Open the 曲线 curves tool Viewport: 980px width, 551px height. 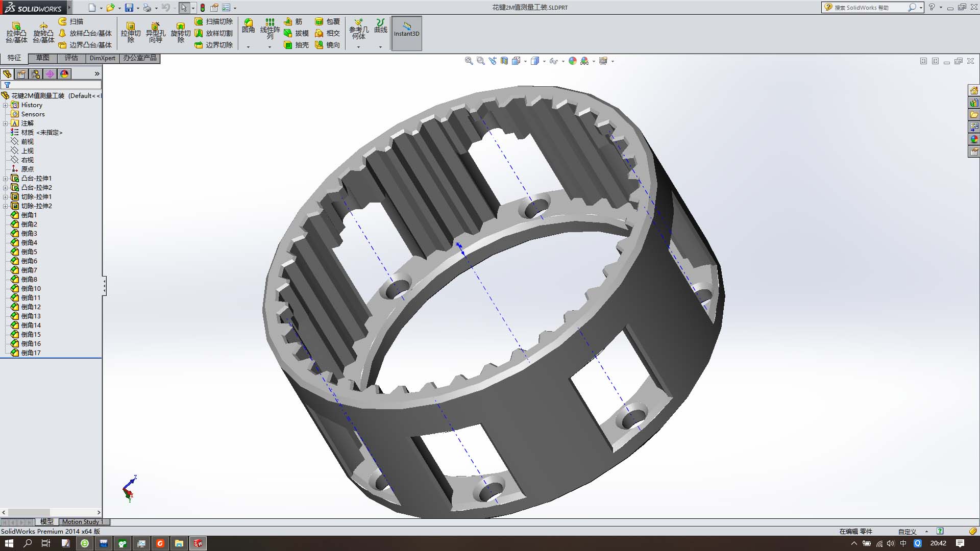click(x=381, y=26)
